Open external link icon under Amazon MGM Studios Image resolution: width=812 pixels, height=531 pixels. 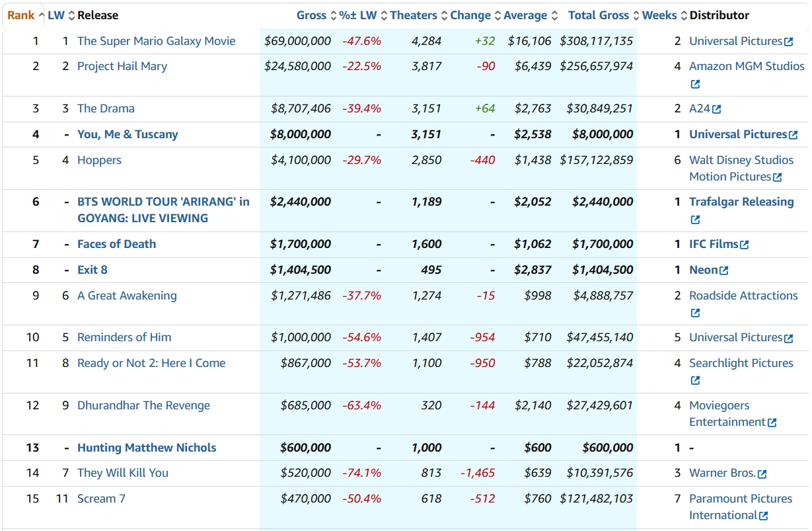695,85
